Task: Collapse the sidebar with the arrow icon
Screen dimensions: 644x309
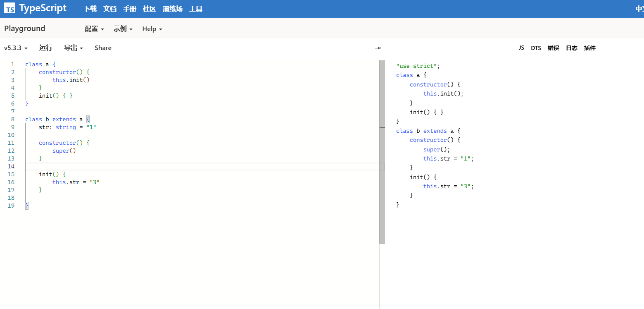Action: (x=378, y=48)
